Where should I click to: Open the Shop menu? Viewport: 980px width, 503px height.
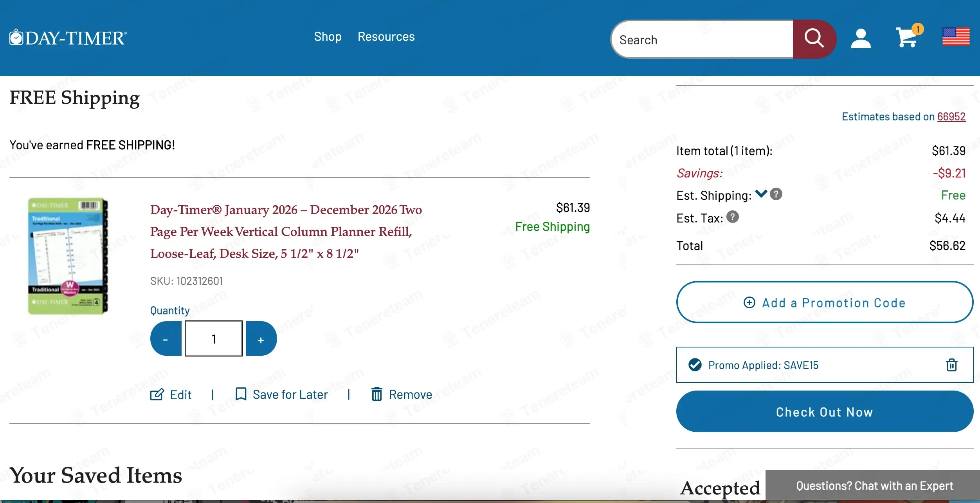[x=328, y=37]
